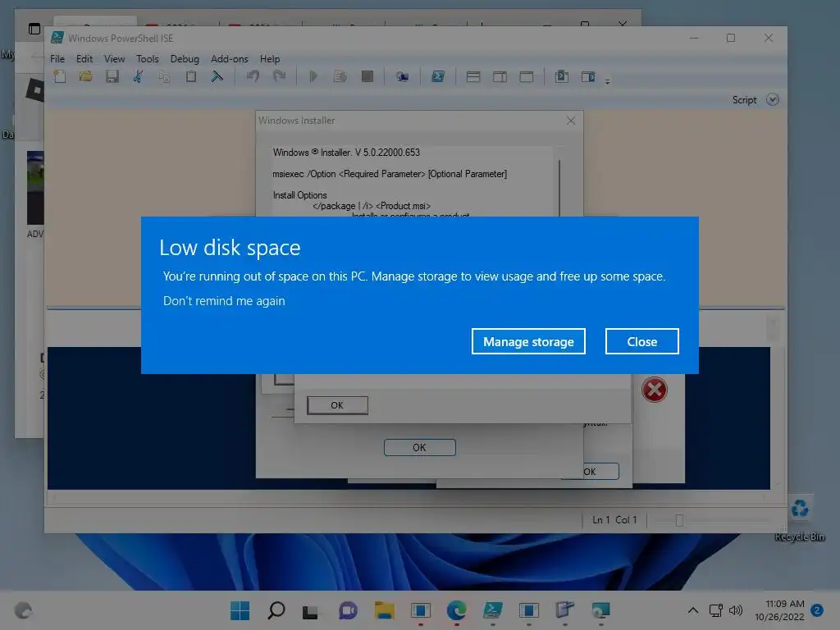This screenshot has width=840, height=630.
Task: Click the Redo arrow icon
Action: (x=279, y=76)
